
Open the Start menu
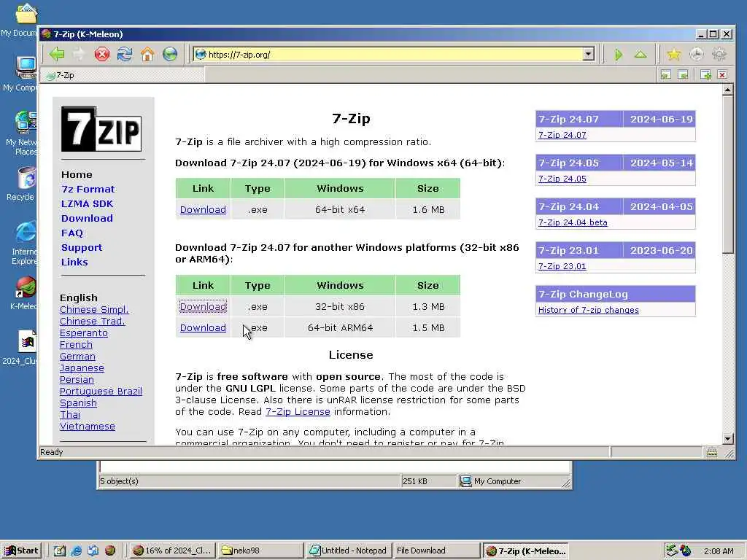click(x=21, y=551)
